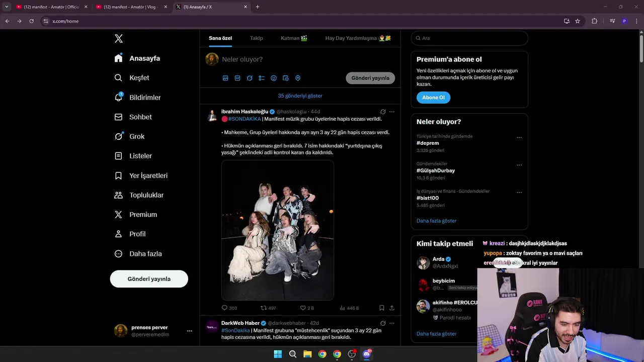
Task: Like the post with 2 B likes
Action: tap(307, 308)
